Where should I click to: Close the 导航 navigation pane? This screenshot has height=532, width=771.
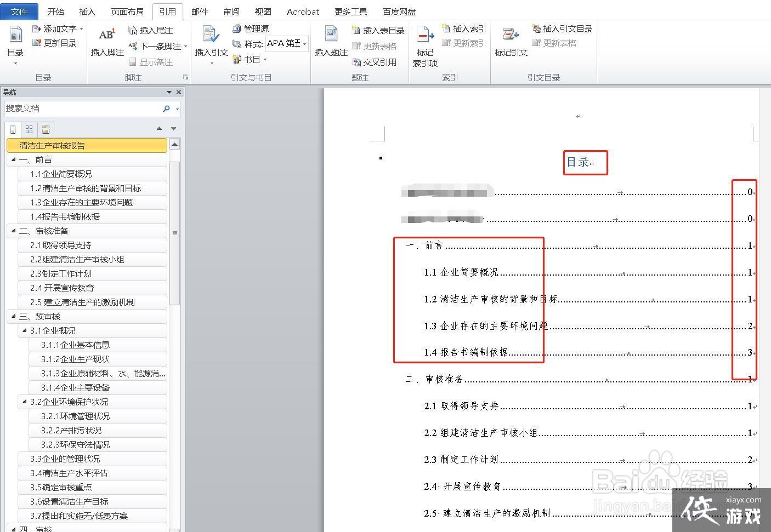[x=178, y=92]
